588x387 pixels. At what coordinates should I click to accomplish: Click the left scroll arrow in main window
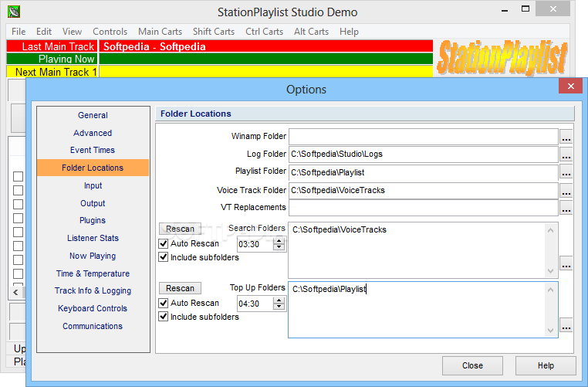pyautogui.click(x=15, y=292)
